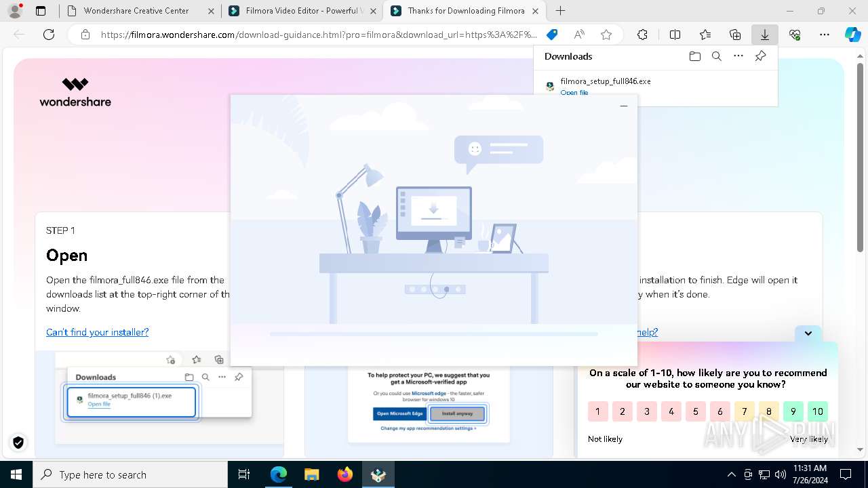Pin the Downloads panel

pyautogui.click(x=760, y=56)
